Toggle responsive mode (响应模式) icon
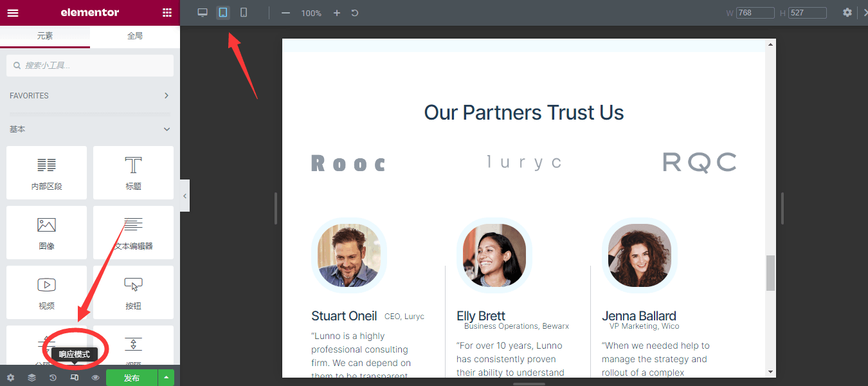The height and width of the screenshot is (386, 868). point(75,378)
